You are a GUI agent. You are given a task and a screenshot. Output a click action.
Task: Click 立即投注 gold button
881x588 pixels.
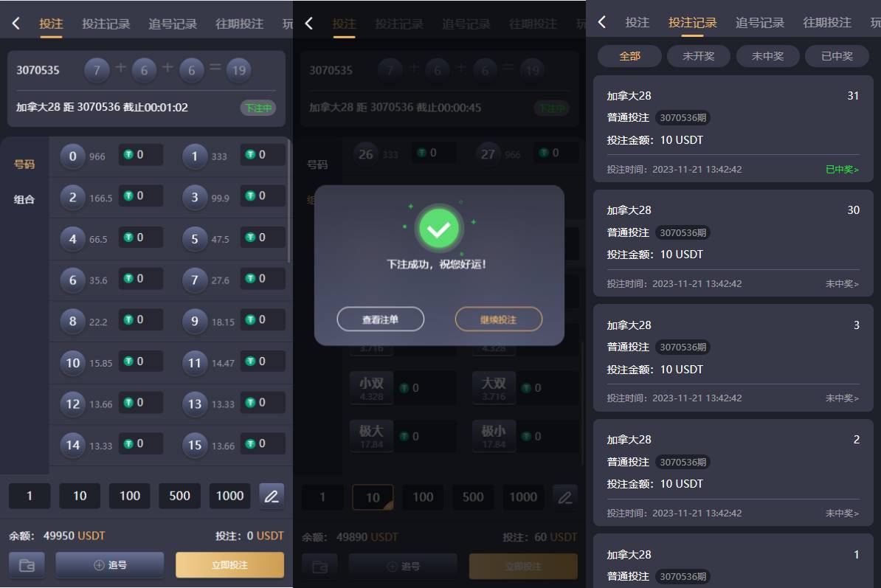point(229,565)
